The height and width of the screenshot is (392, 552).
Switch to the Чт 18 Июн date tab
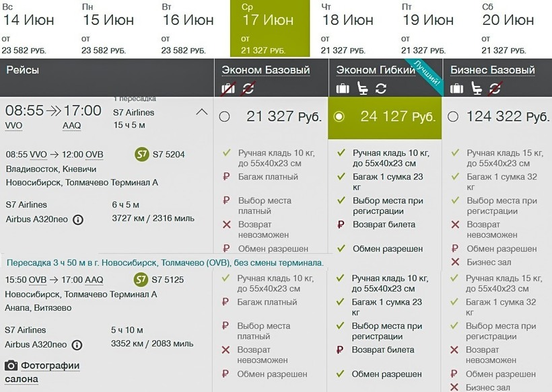coord(349,29)
